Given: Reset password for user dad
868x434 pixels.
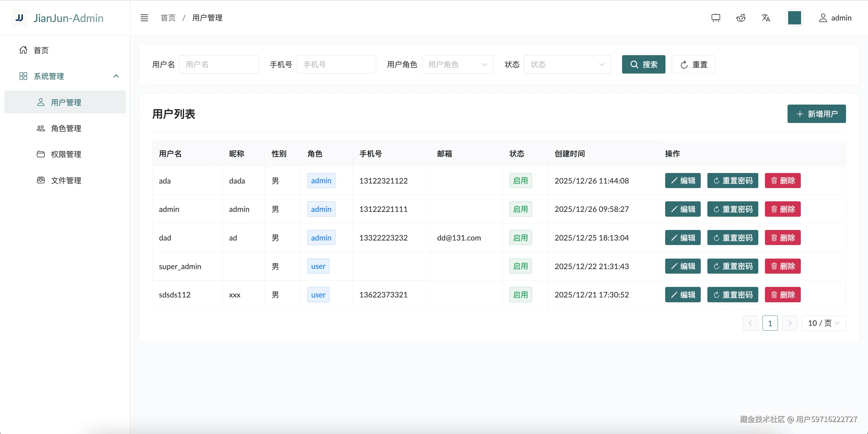Looking at the screenshot, I should tap(733, 238).
